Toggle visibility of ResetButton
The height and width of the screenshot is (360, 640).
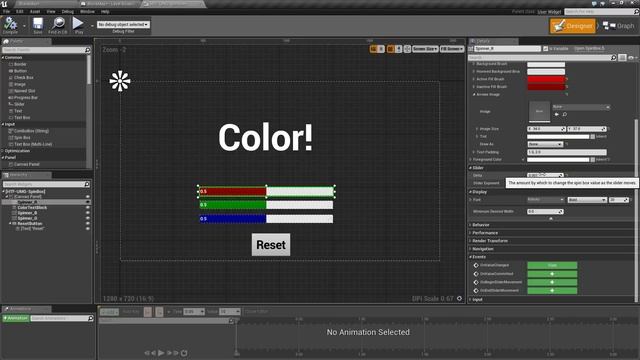[88, 224]
